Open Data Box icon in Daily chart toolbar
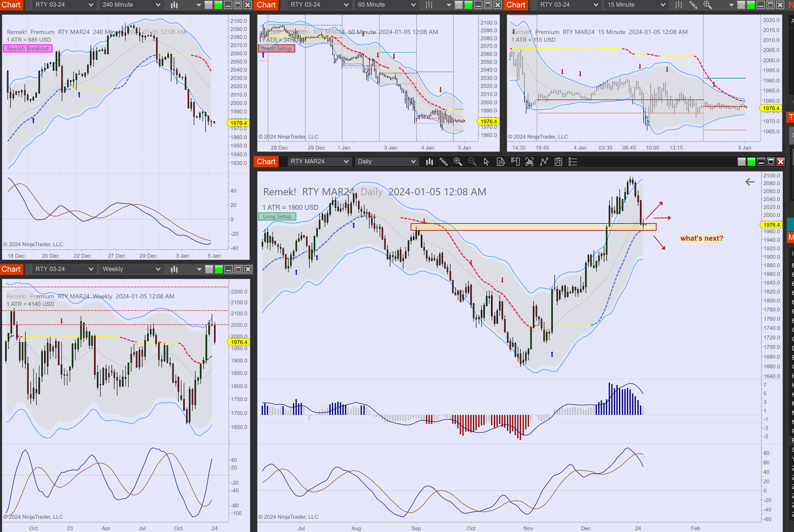 [501, 162]
